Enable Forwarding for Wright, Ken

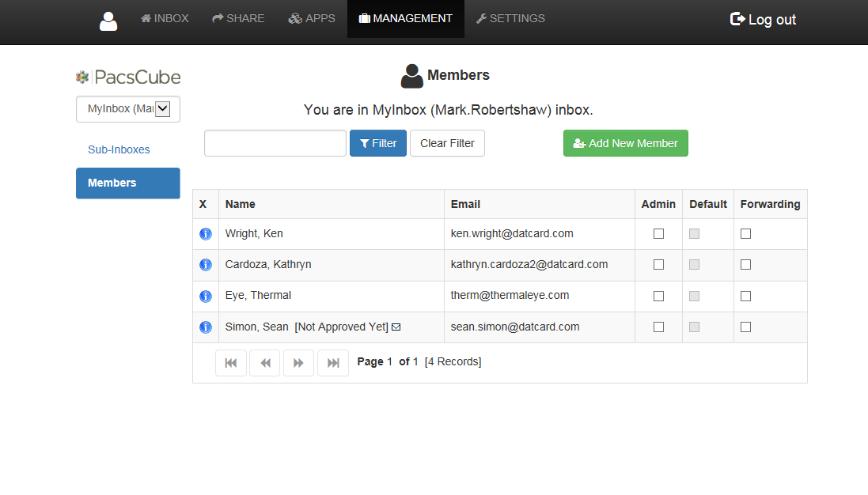click(x=745, y=234)
